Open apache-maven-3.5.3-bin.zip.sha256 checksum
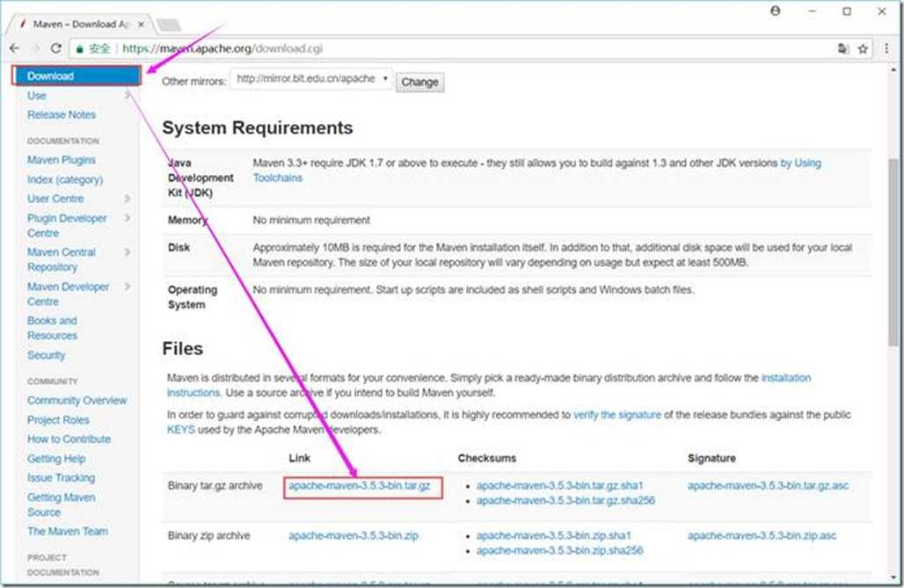Screen dimensions: 904x588 (x=559, y=550)
